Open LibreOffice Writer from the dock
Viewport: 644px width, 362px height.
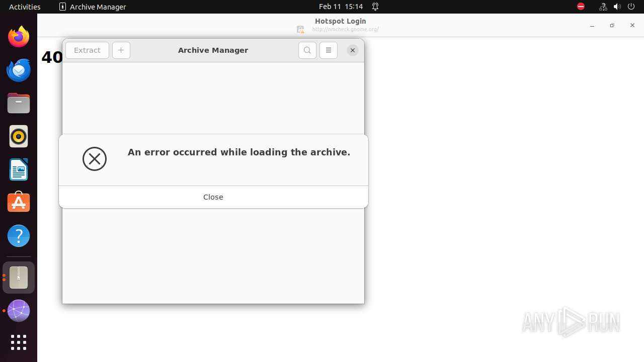(19, 169)
